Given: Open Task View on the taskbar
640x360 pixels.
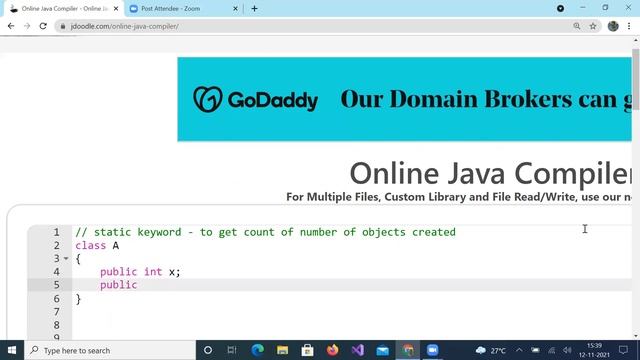Looking at the screenshot, I should [232, 350].
